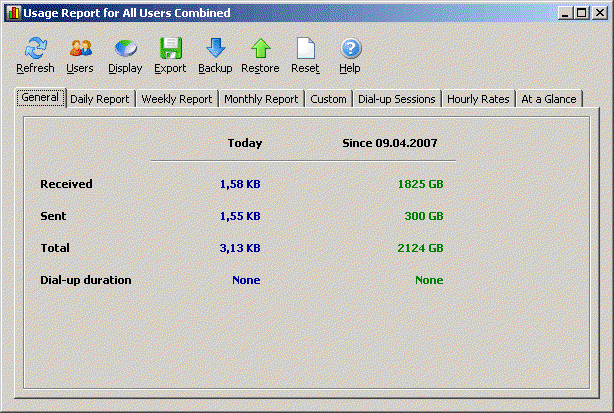
Task: Close the Usage Report window
Action: click(600, 13)
